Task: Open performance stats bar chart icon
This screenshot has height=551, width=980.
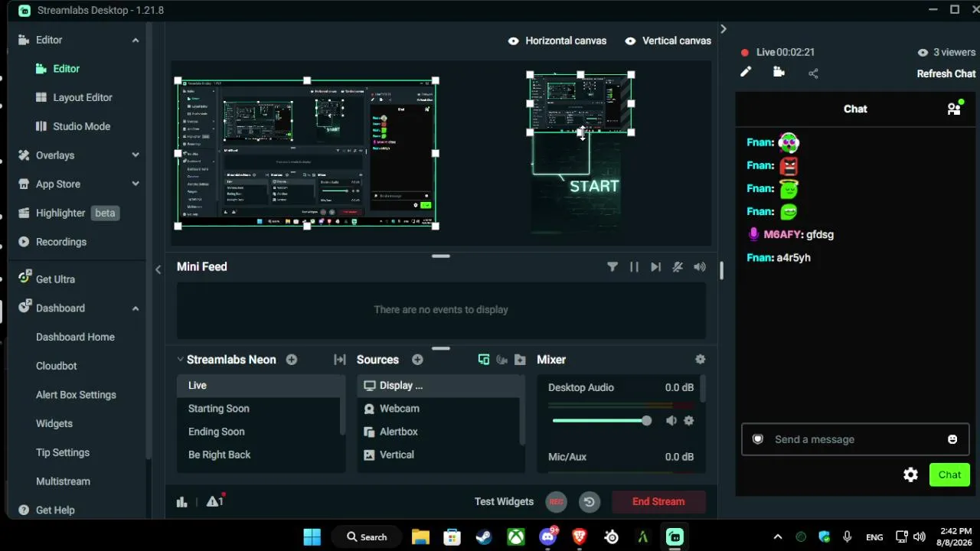Action: point(181,502)
